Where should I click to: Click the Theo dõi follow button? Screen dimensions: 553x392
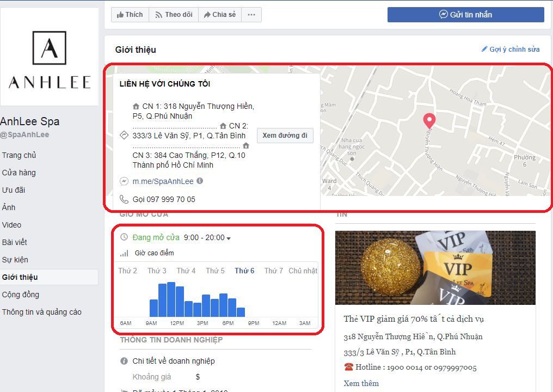click(x=174, y=15)
